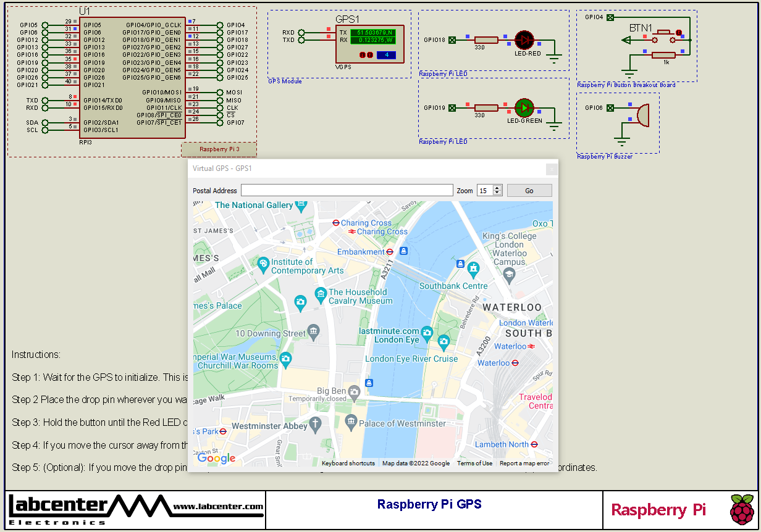The height and width of the screenshot is (532, 761).
Task: Decrease map zoom using the stepper down arrow
Action: (497, 193)
